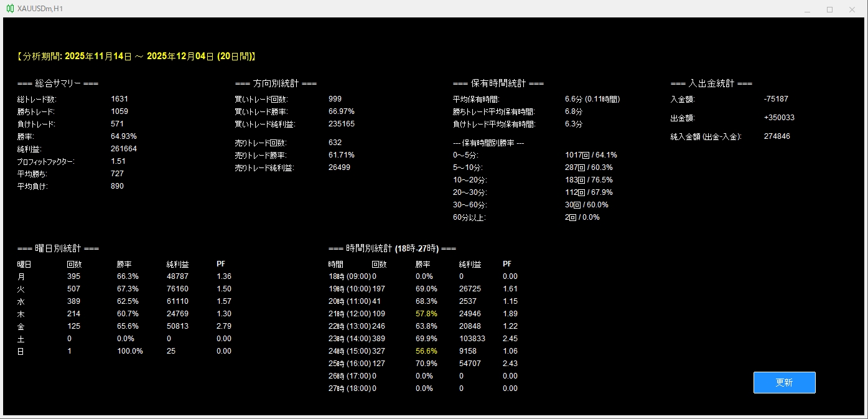Select the yellow 57.8% win rate for 21時
This screenshot has height=419, width=868.
coord(426,314)
